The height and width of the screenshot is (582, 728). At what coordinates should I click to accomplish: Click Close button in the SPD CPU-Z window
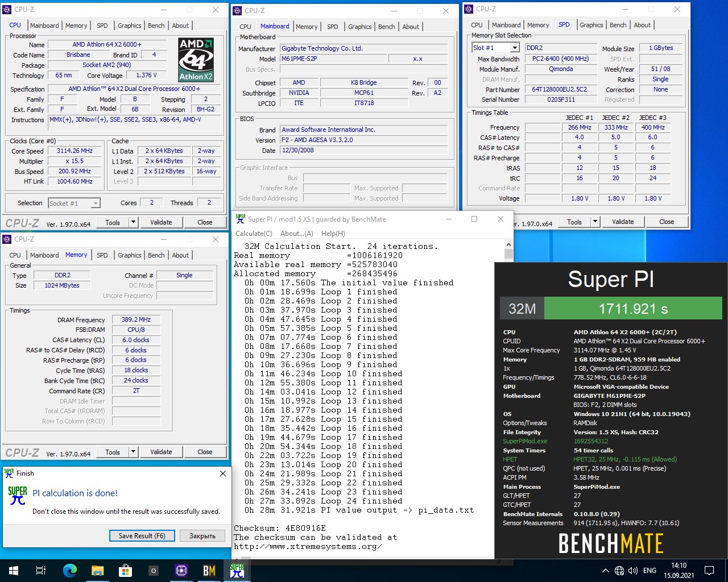click(x=667, y=222)
